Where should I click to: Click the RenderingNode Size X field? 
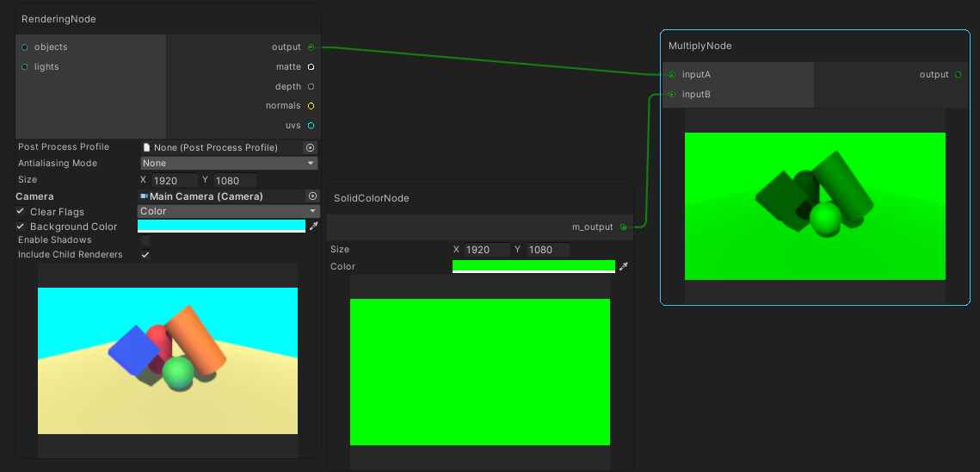175,181
